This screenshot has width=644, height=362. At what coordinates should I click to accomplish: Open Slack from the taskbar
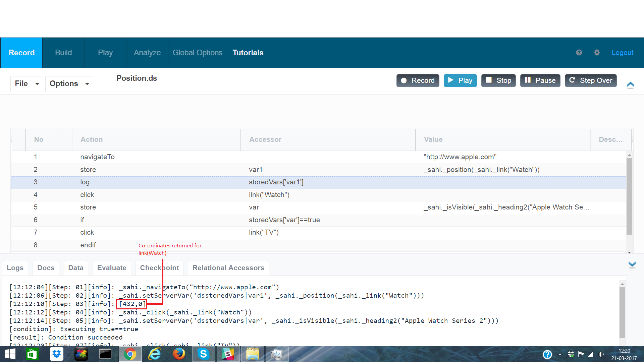point(228,354)
